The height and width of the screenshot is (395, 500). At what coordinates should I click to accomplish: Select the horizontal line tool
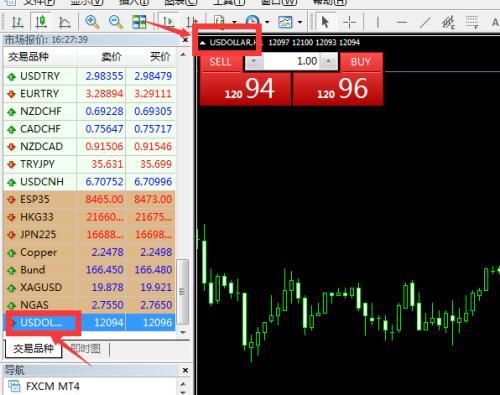402,22
